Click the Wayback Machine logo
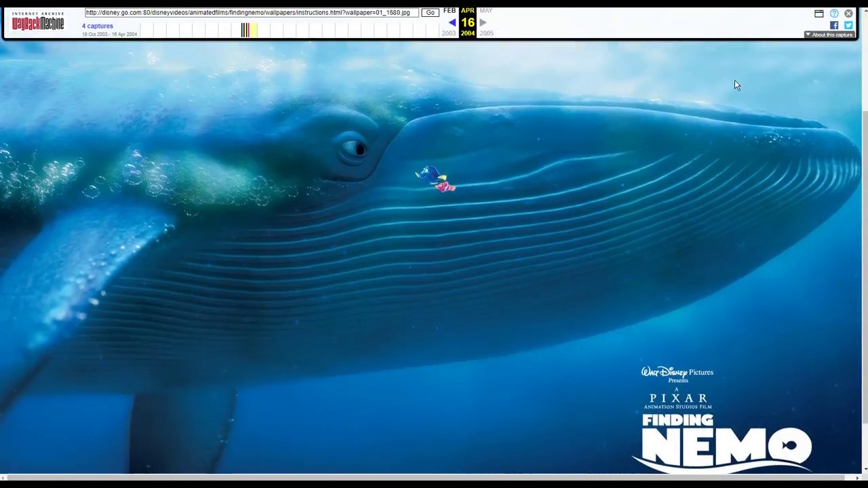Viewport: 868px width, 488px height. (x=38, y=22)
